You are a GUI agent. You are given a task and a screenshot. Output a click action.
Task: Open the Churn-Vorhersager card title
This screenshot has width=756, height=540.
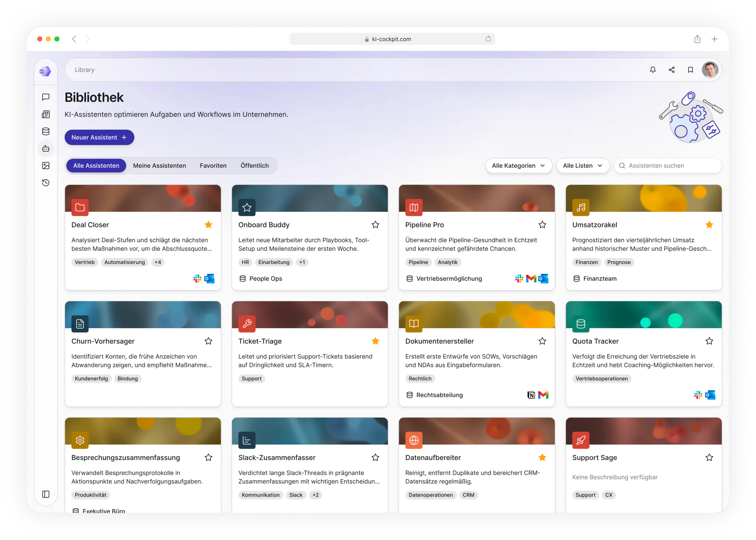click(x=103, y=341)
